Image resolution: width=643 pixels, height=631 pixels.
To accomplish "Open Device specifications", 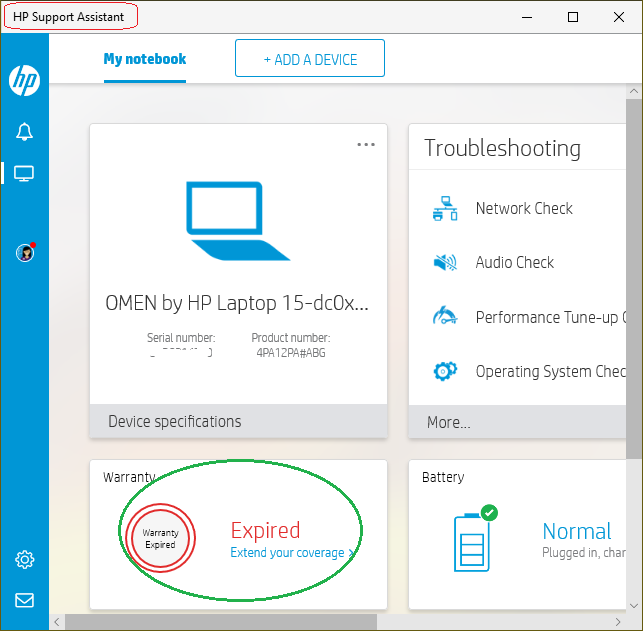I will [238, 421].
